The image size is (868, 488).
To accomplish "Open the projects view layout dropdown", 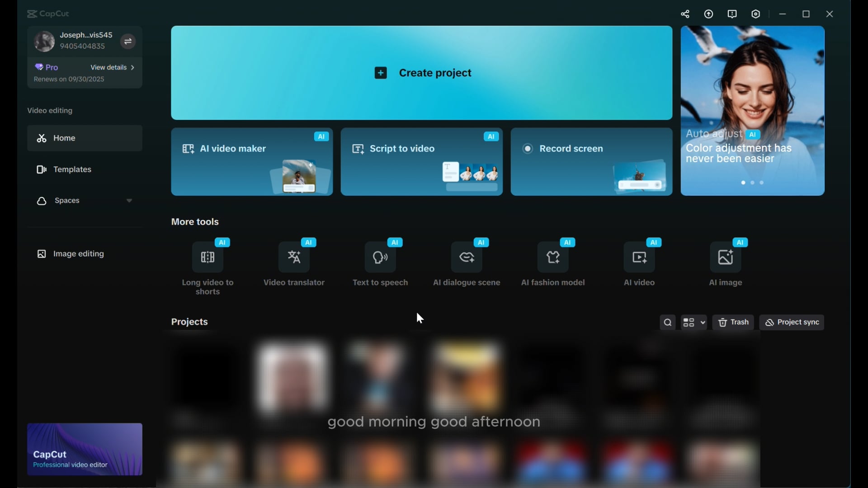I will tap(694, 323).
